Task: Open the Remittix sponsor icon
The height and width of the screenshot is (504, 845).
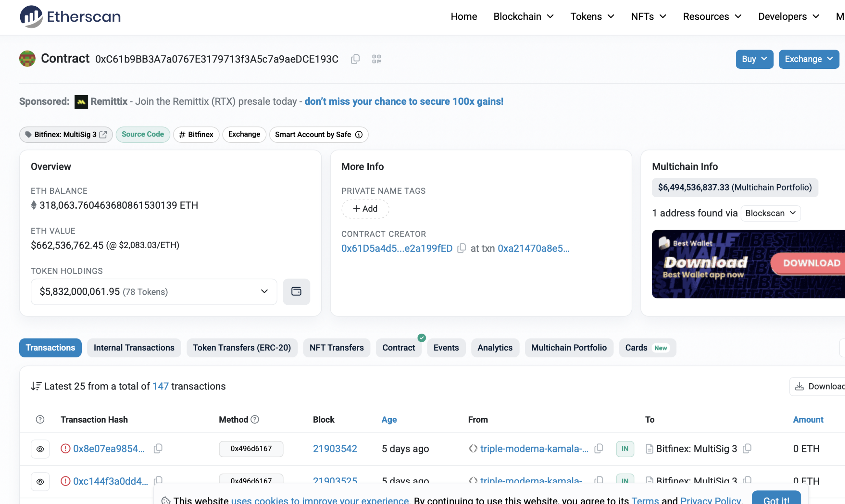Action: click(81, 102)
